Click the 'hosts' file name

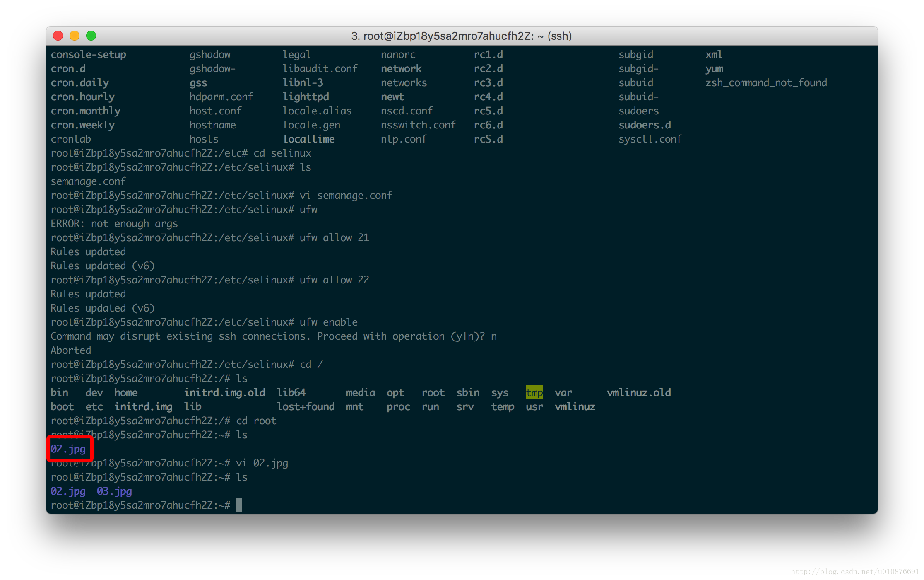(x=204, y=139)
